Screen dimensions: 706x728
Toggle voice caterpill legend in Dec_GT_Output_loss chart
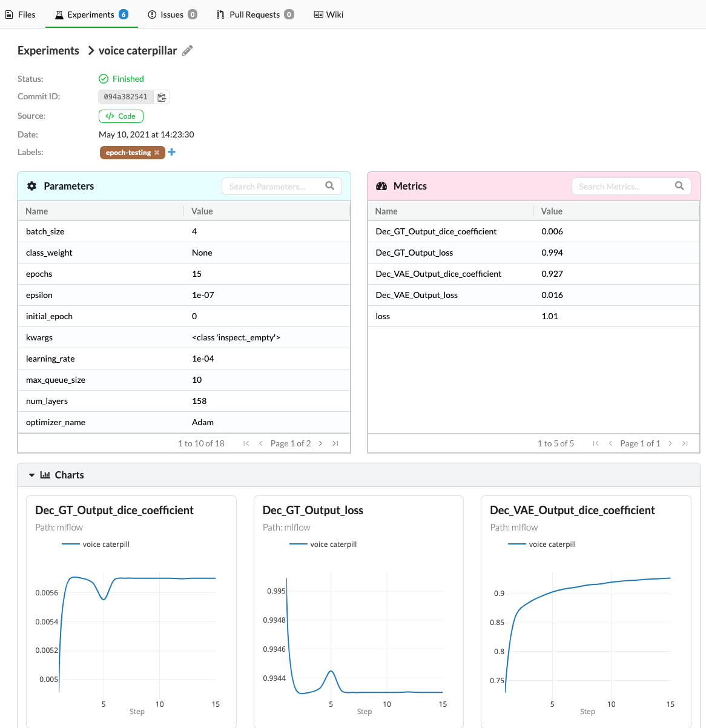coord(323,544)
